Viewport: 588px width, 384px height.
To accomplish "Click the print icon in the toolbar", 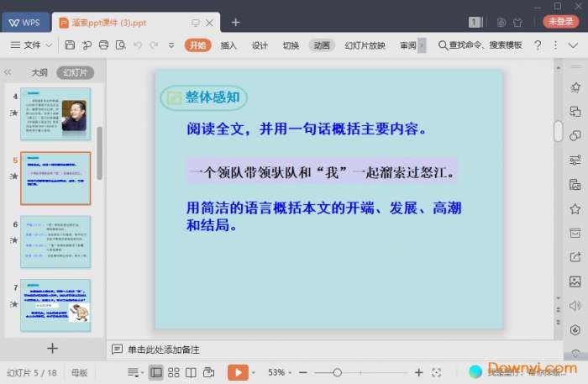I will [103, 45].
